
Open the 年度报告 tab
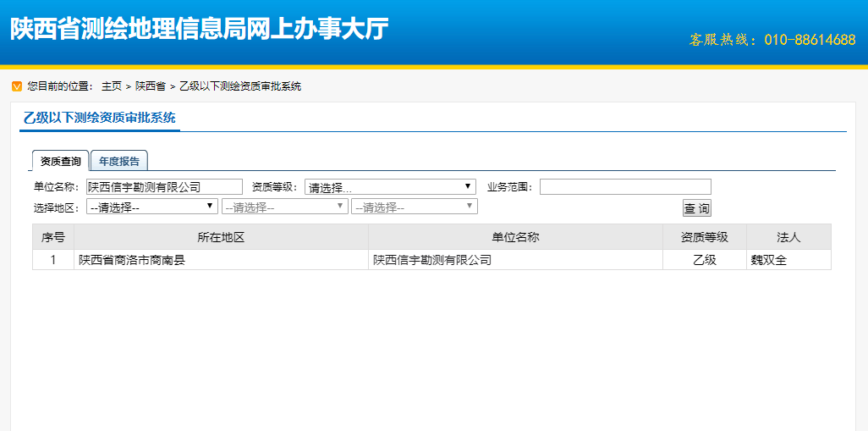[119, 161]
